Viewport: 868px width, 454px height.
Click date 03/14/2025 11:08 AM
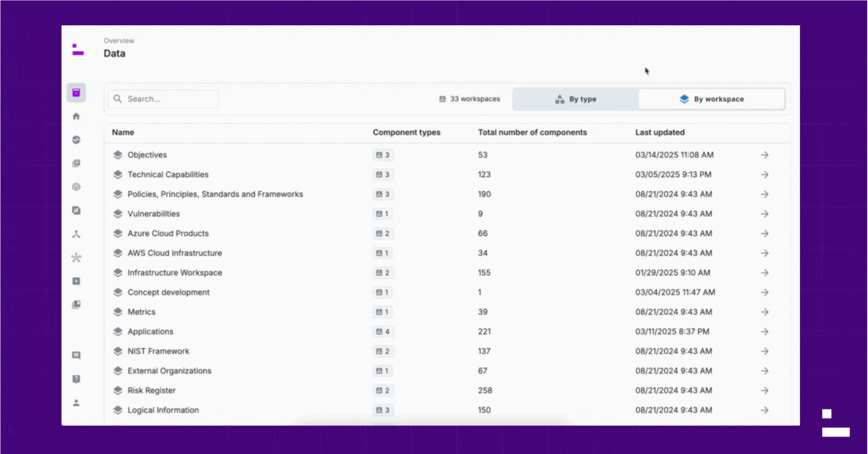tap(674, 155)
